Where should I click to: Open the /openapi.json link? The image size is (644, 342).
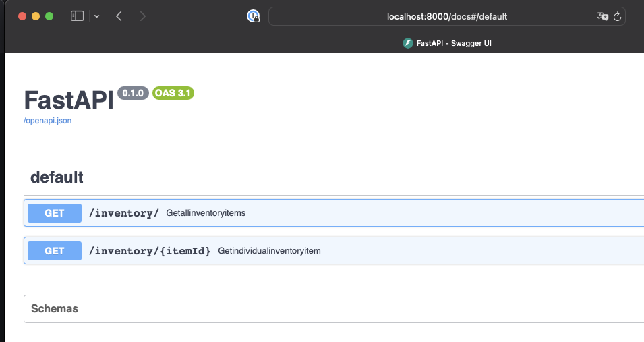pyautogui.click(x=48, y=121)
